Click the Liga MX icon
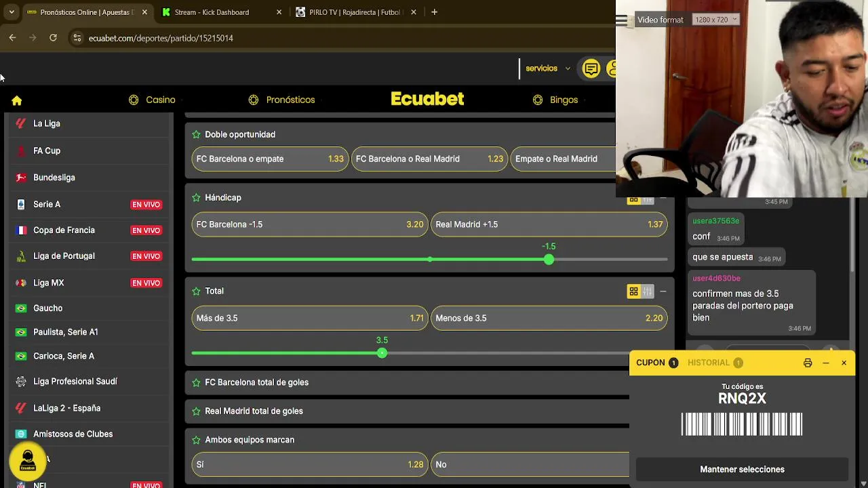The image size is (868, 488). coord(21,283)
